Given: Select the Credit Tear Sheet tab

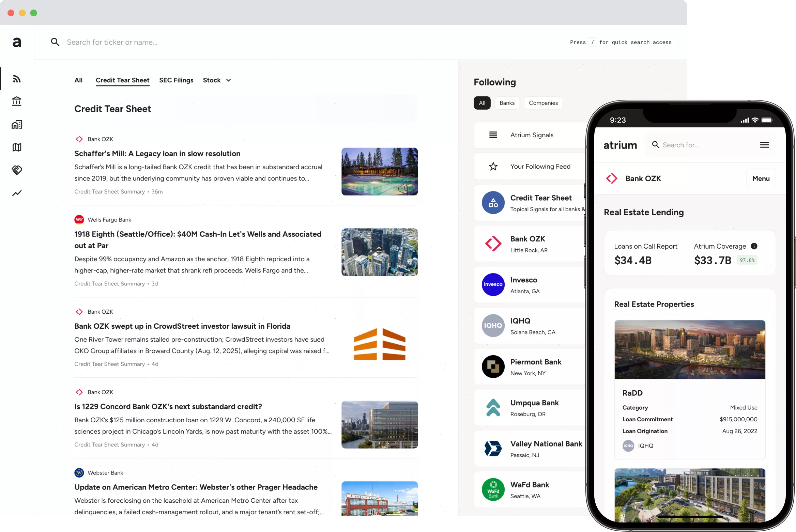Looking at the screenshot, I should pyautogui.click(x=122, y=80).
